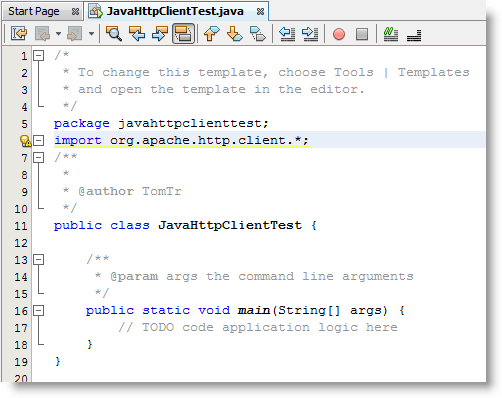
Task: Open the Forward history dropdown arrow
Action: click(91, 34)
